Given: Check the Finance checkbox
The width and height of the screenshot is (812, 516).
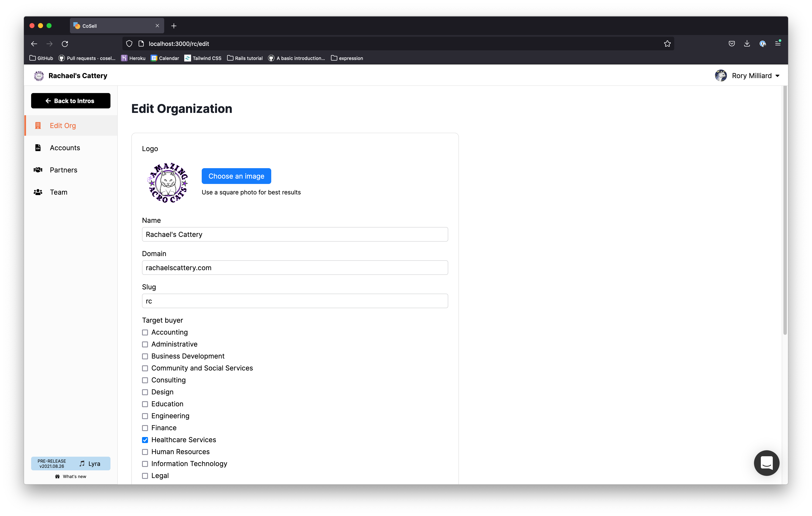Looking at the screenshot, I should click(x=145, y=428).
